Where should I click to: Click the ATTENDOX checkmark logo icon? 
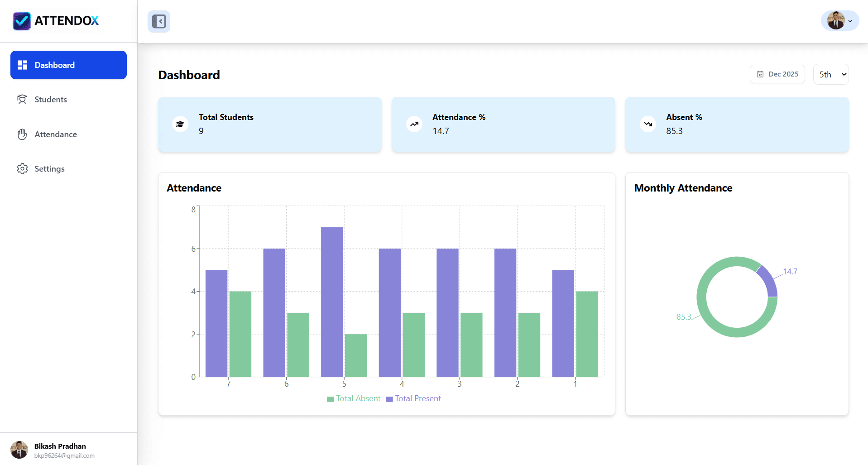click(x=22, y=21)
